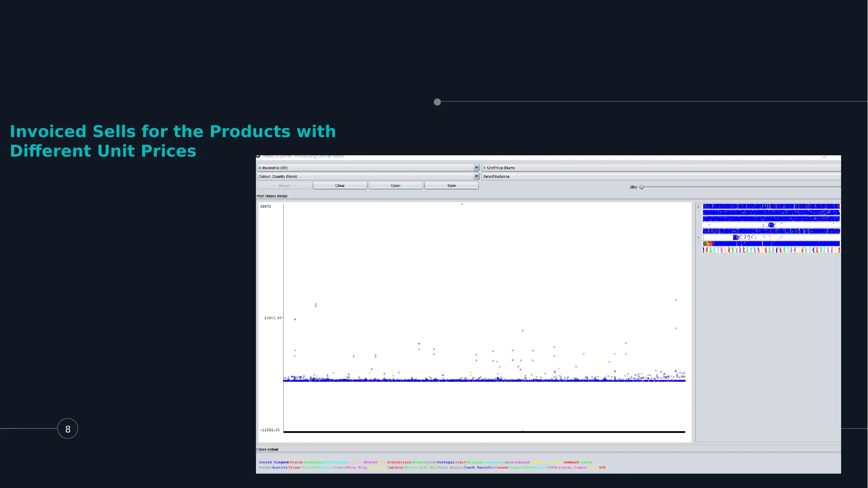Click the slide title 'Invoiced Sells for the Products'

click(x=150, y=131)
